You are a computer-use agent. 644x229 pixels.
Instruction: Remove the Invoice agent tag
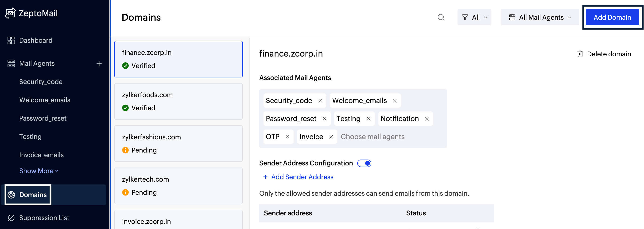click(331, 137)
